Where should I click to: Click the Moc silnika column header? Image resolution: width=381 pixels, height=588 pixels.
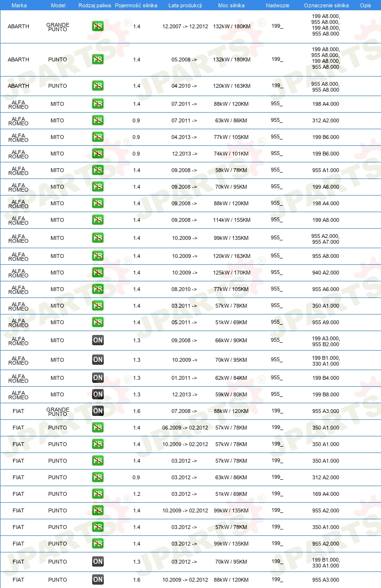231,5
